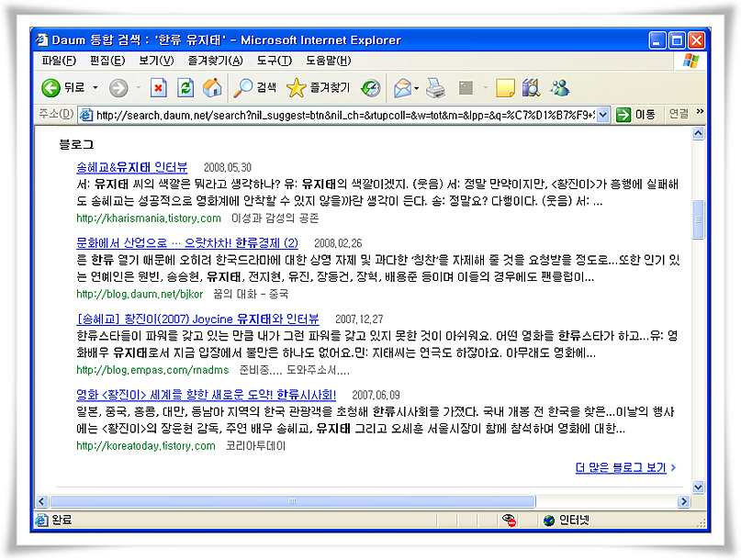Open the 검색 search pane
Image resolution: width=741 pixels, height=560 pixels.
pyautogui.click(x=255, y=88)
